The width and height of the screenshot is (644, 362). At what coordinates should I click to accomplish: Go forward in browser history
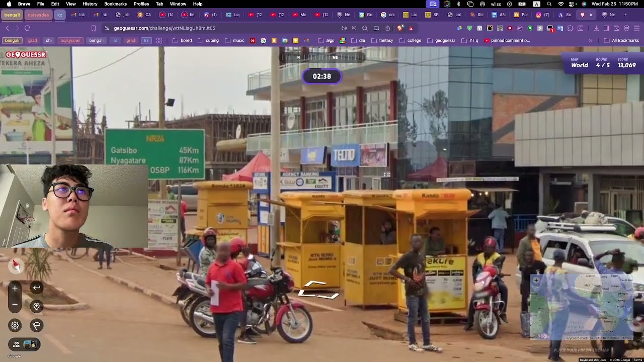click(17, 28)
